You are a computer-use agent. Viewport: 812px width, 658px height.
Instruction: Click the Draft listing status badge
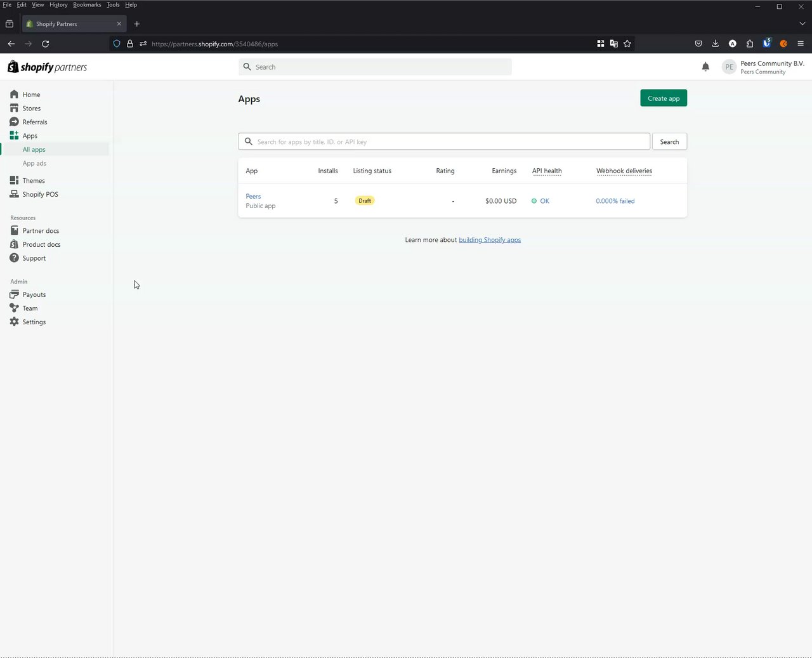coord(365,201)
